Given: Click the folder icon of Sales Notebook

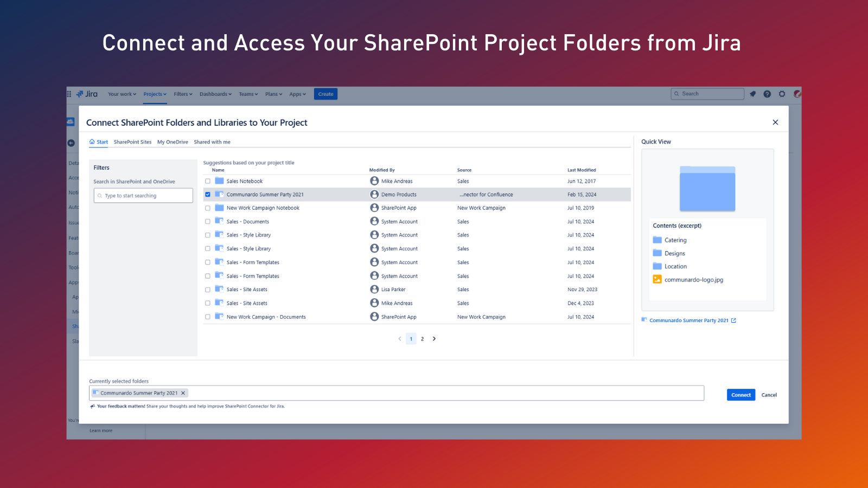Looking at the screenshot, I should [x=219, y=181].
